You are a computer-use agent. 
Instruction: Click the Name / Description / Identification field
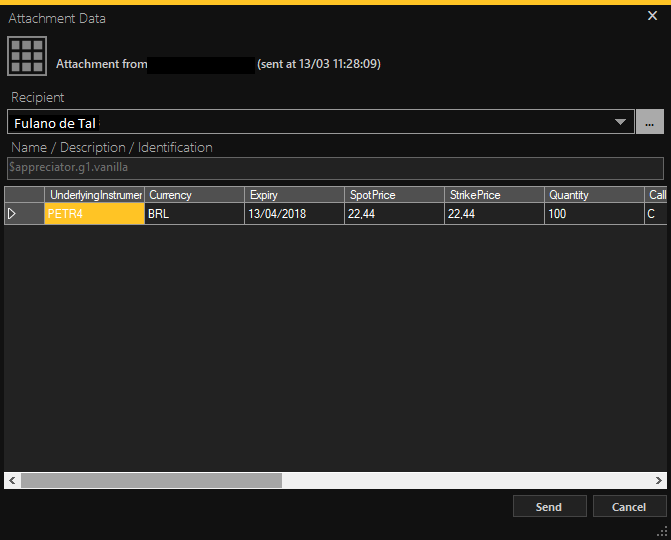[x=335, y=167]
